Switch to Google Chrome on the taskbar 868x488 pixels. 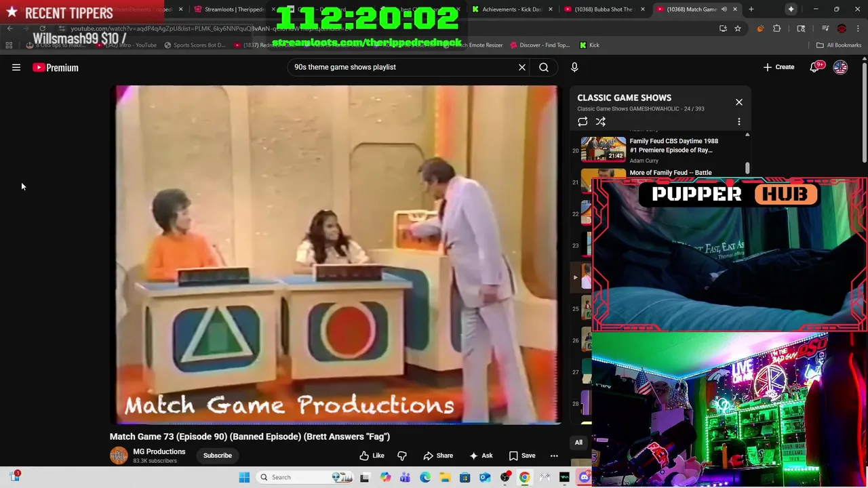525,477
